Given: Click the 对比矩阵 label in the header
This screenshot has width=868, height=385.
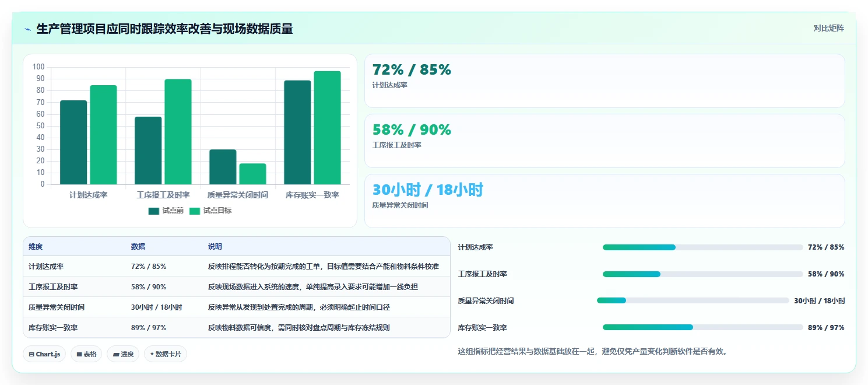Looking at the screenshot, I should [828, 28].
